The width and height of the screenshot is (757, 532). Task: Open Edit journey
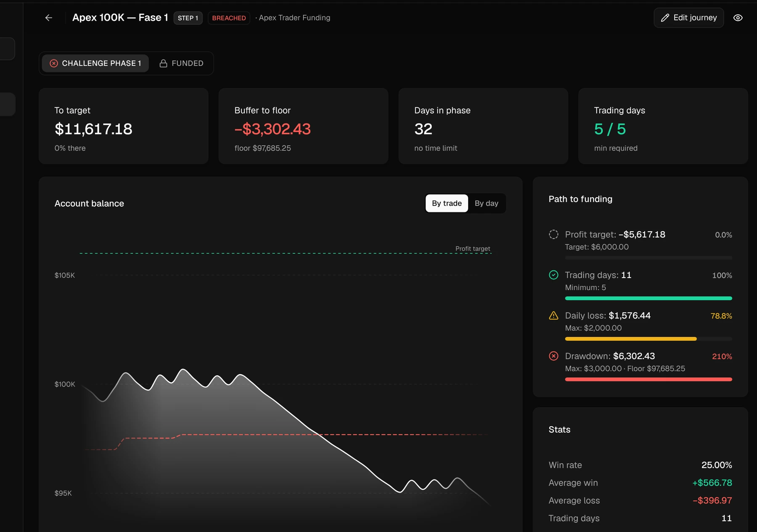[688, 18]
